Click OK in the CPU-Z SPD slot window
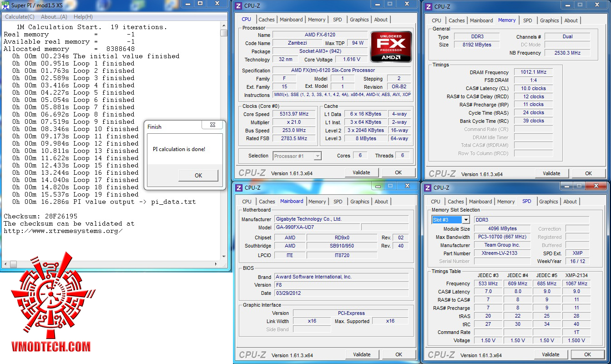611x364 pixels. pyautogui.click(x=588, y=354)
